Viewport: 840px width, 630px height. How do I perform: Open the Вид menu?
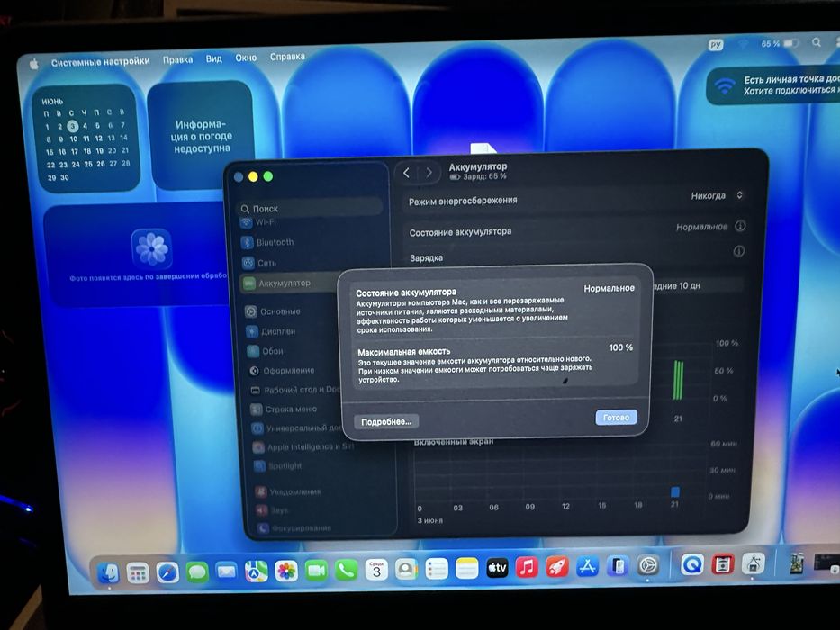[213, 58]
